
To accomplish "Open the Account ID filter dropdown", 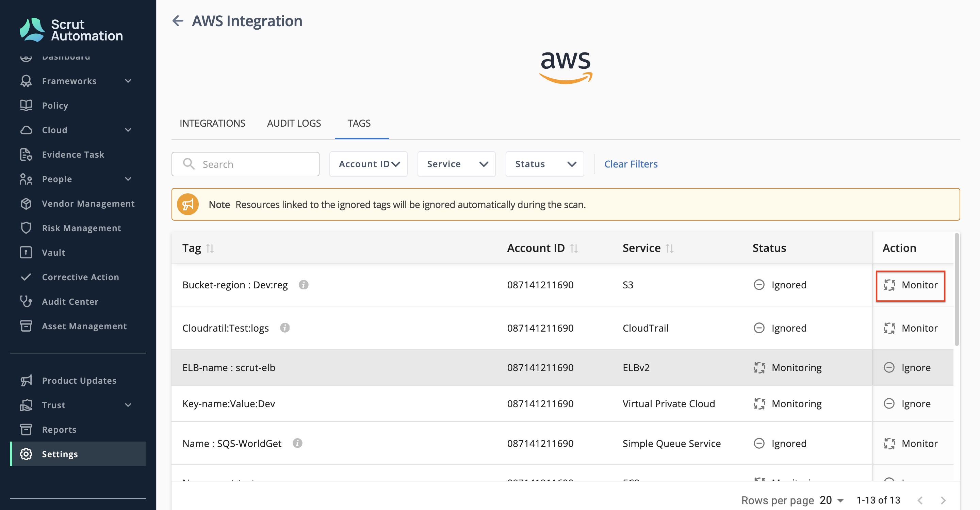I will [368, 164].
